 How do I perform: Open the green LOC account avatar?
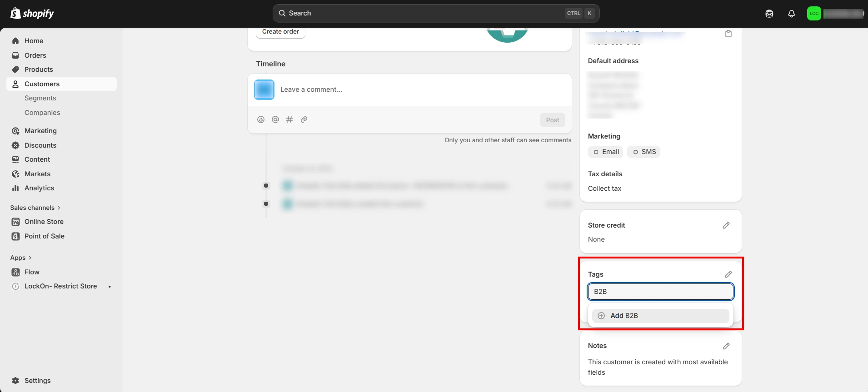tap(814, 14)
